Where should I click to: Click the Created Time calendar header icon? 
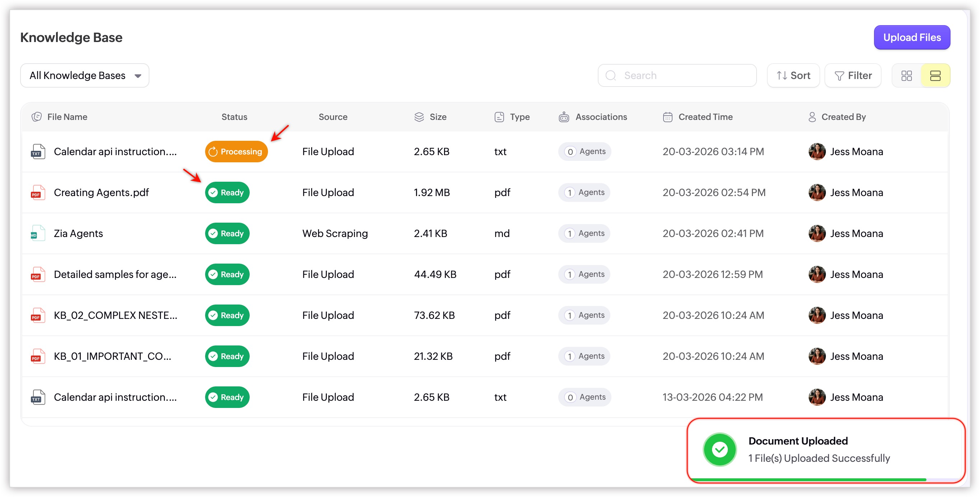coord(667,117)
